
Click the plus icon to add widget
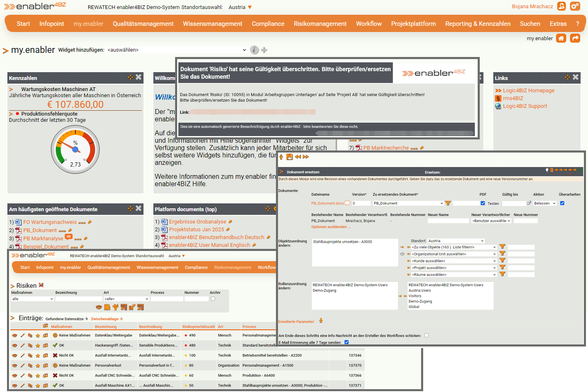click(x=264, y=50)
